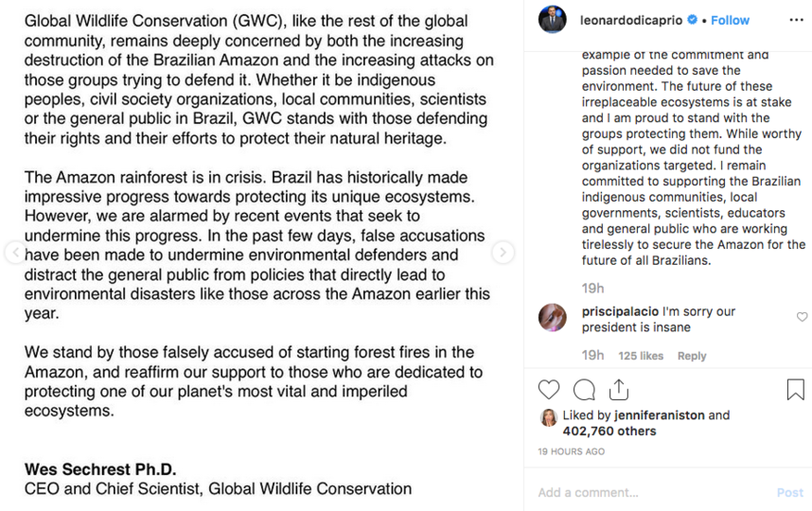
Task: Share the post via arrow icon
Action: 619,390
